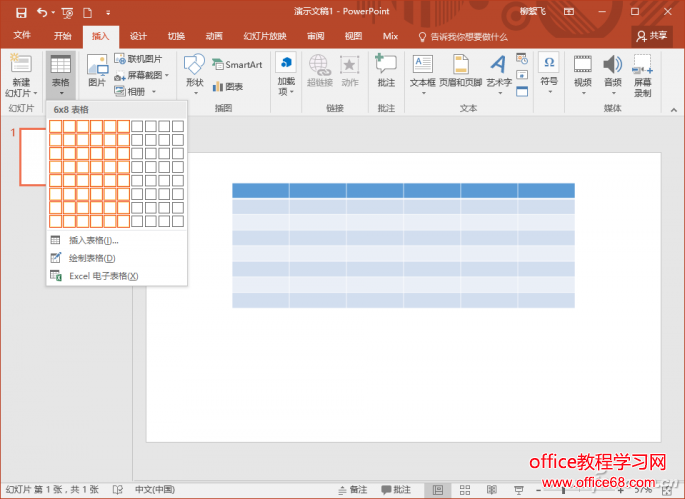Image resolution: width=685 pixels, height=499 pixels.
Task: Expand the 音频 audio dropdown
Action: tap(613, 74)
